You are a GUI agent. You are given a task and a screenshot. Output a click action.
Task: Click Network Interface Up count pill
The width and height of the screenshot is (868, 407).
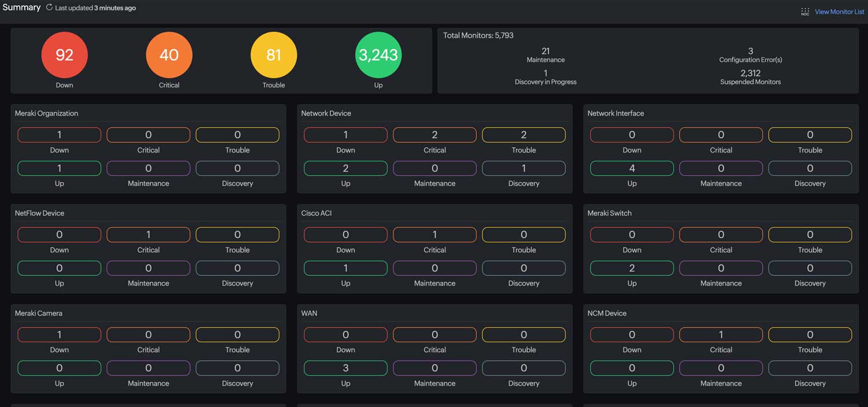632,168
